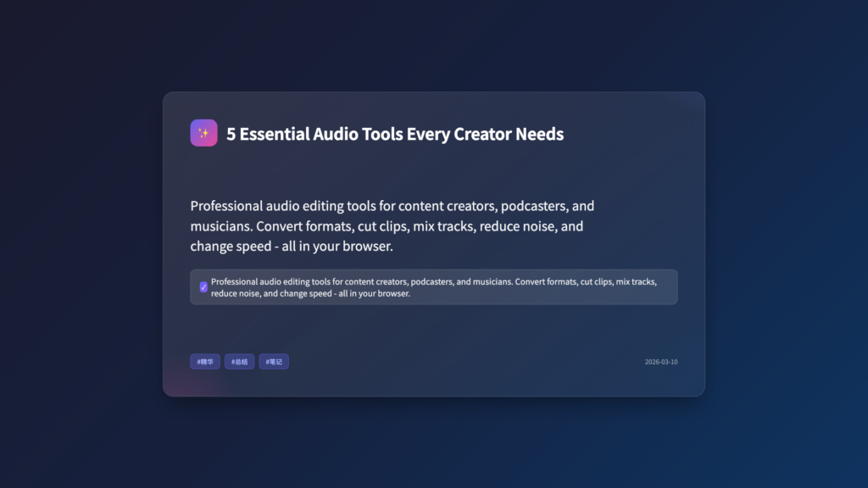Click the large paragraph starting "Professional audio editing tools"
Viewport: 868px width, 488px height.
(392, 225)
